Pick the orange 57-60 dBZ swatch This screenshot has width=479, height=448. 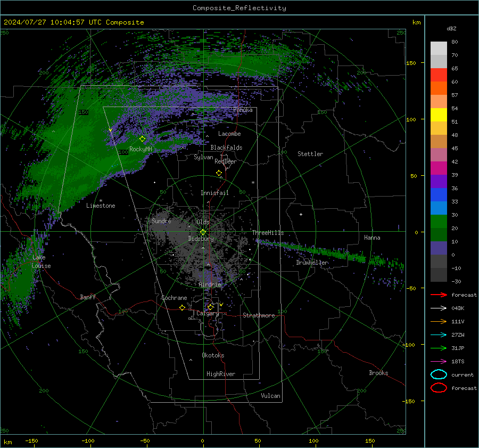pos(439,88)
